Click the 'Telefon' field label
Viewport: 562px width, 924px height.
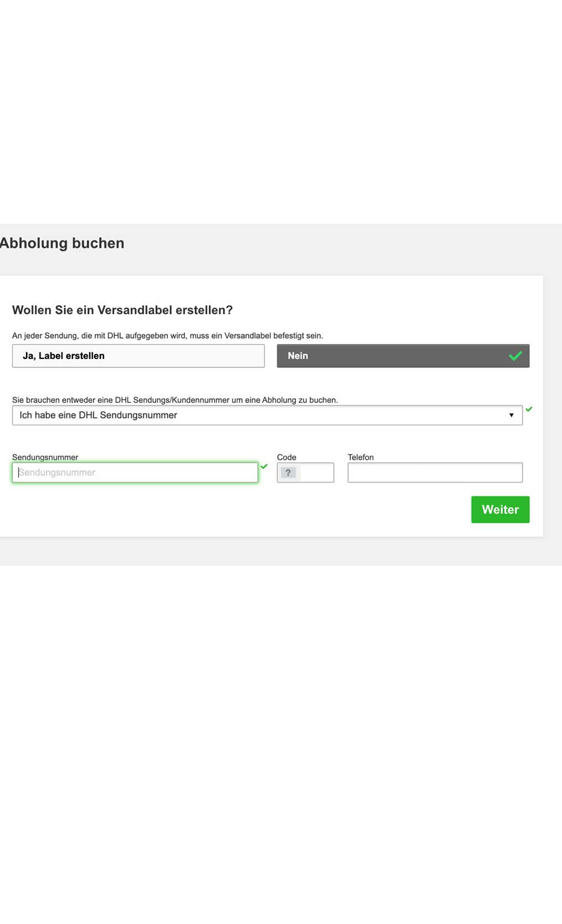pyautogui.click(x=361, y=457)
